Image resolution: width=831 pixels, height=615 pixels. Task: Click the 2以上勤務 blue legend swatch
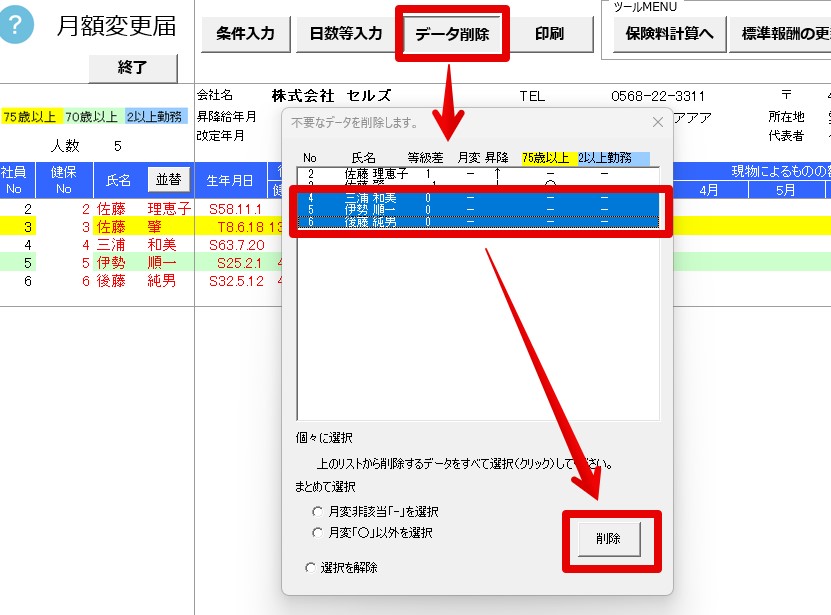click(x=155, y=116)
